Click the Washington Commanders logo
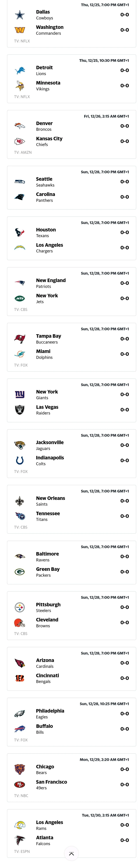The image size is (138, 868). [x=20, y=30]
